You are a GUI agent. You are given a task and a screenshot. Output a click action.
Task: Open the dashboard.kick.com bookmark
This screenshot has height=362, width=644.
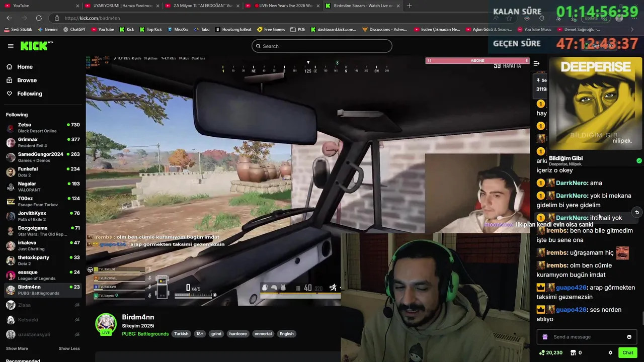pos(334,29)
